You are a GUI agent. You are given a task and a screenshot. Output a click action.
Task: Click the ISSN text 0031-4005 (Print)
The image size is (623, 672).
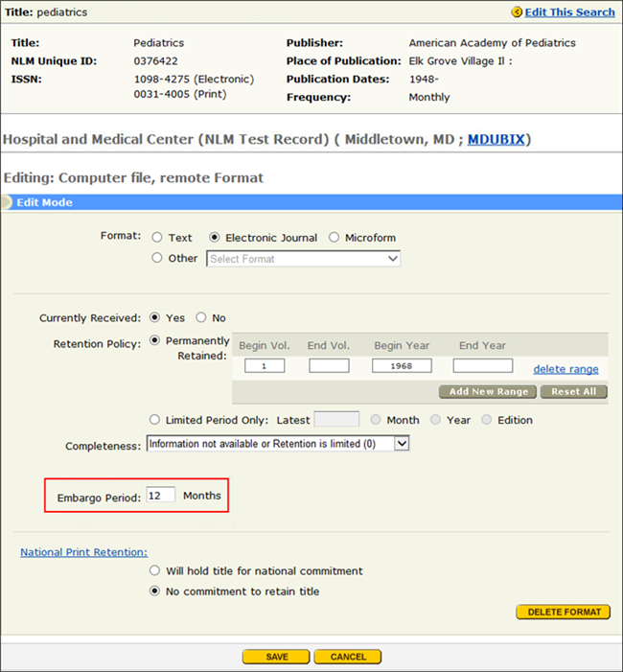coord(180,94)
